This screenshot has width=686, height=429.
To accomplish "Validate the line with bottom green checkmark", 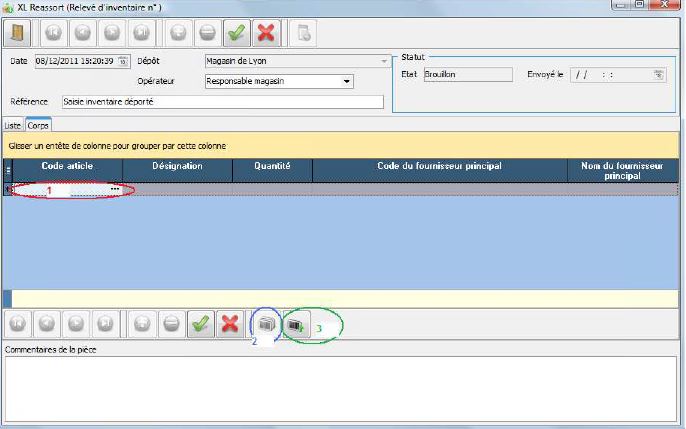I will [x=202, y=324].
